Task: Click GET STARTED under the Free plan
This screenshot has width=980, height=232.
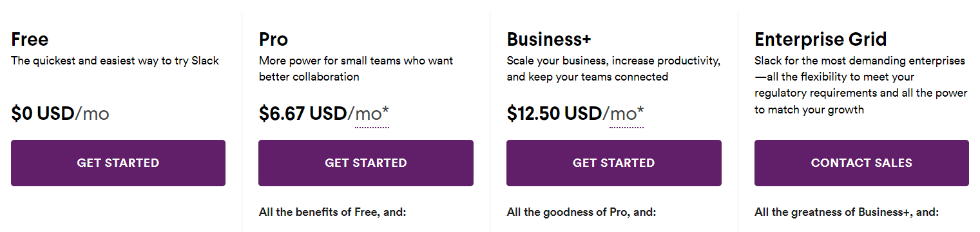Action: pos(118,163)
